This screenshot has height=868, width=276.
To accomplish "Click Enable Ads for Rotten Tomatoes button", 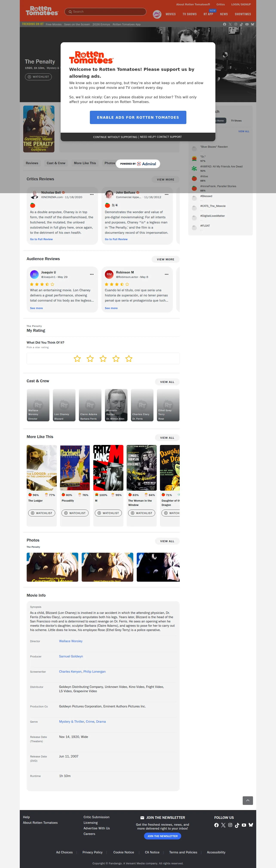I will tap(138, 117).
